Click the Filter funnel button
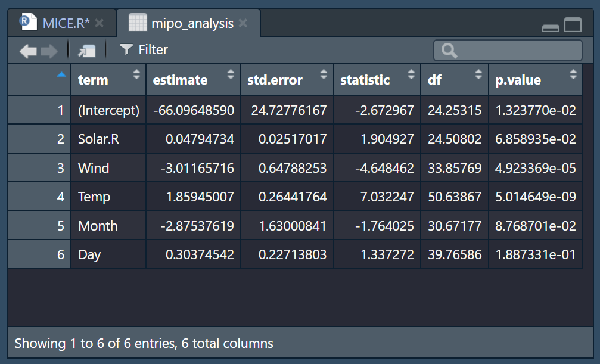This screenshot has width=600, height=364. (x=144, y=50)
